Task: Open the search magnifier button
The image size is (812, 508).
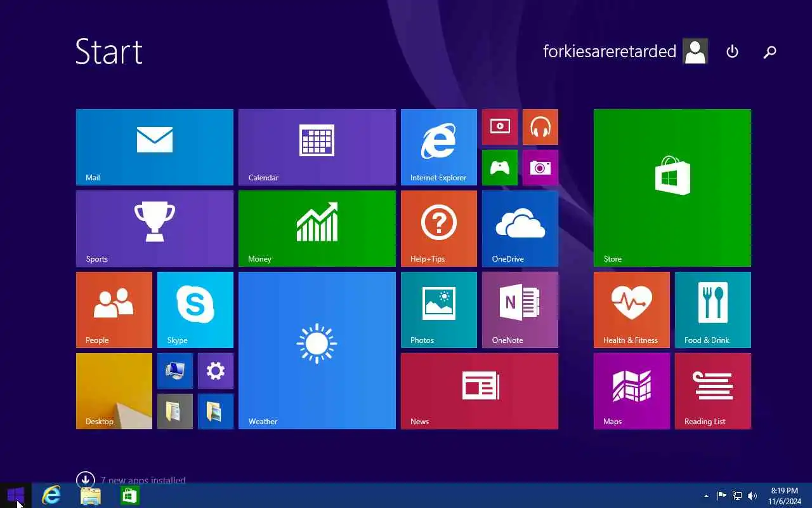Action: 769,51
